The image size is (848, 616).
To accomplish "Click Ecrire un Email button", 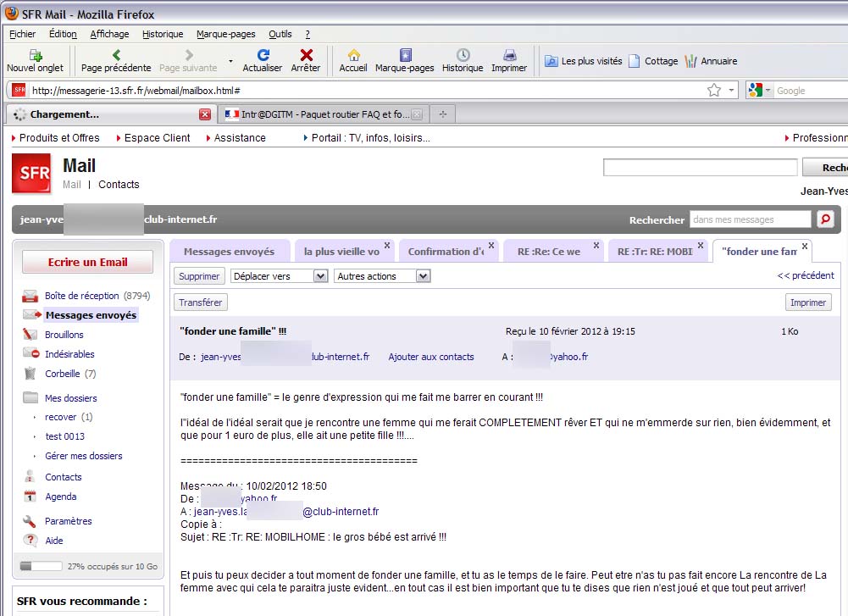I will pos(87,262).
